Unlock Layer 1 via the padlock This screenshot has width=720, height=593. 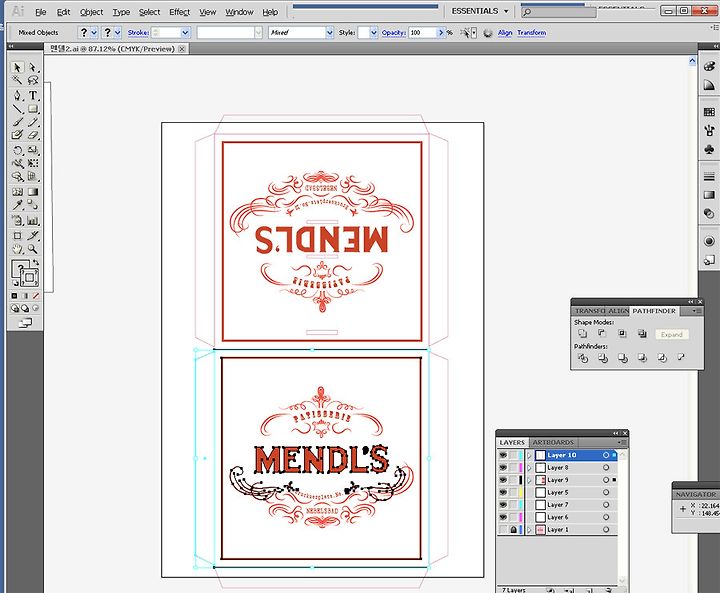(513, 530)
